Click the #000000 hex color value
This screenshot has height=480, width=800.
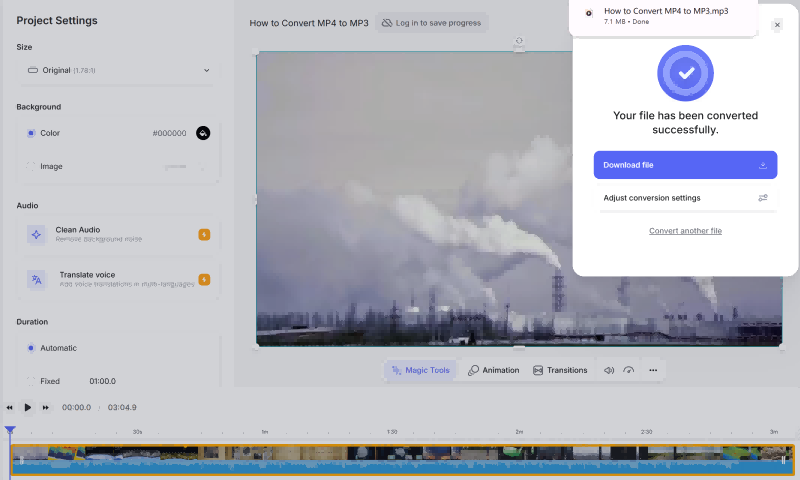pyautogui.click(x=169, y=133)
